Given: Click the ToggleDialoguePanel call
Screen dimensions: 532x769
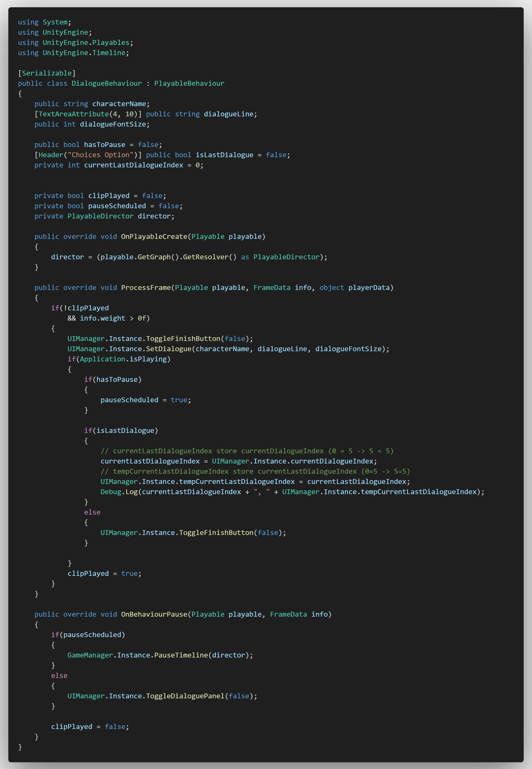Looking at the screenshot, I should click(185, 696).
